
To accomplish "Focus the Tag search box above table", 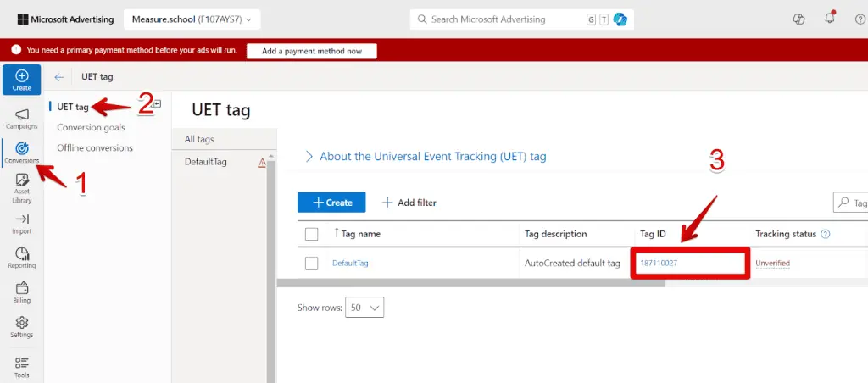I will (x=850, y=203).
